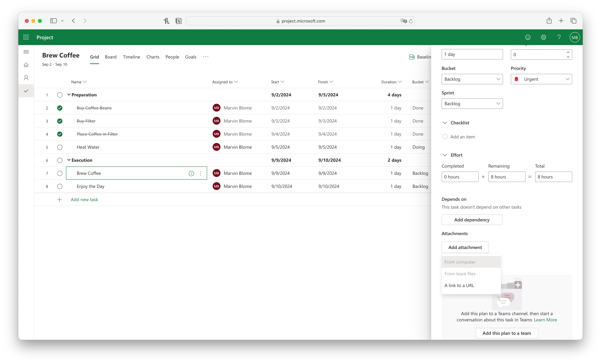Click the hamburger menu in the sidebar
The image size is (601, 364).
coord(26,52)
